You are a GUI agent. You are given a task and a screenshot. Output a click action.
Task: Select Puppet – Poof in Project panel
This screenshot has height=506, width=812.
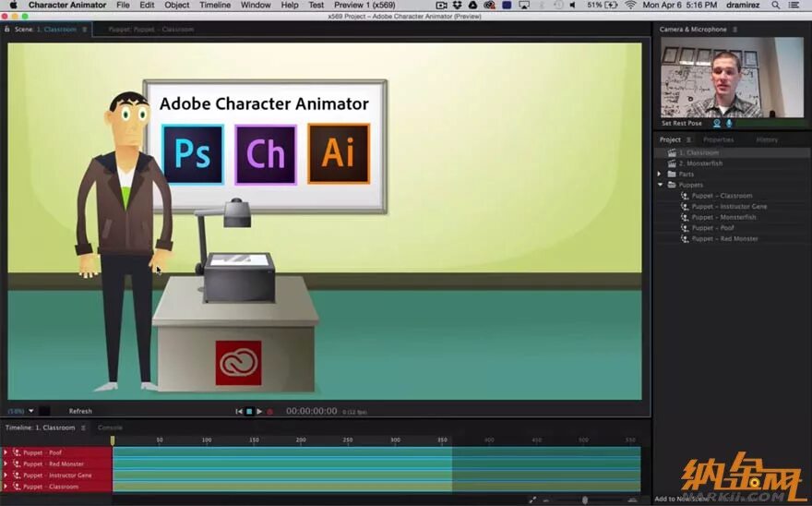712,228
